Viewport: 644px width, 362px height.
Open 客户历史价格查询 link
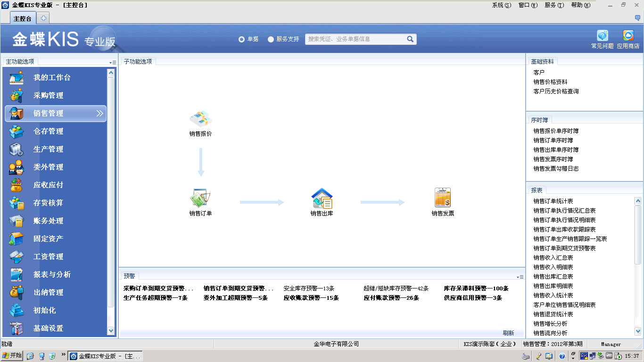(556, 91)
